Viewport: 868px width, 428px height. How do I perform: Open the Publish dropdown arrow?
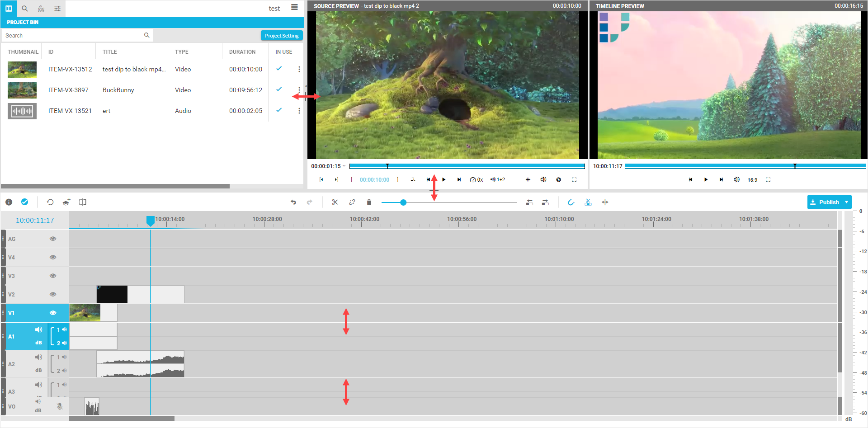click(x=846, y=202)
